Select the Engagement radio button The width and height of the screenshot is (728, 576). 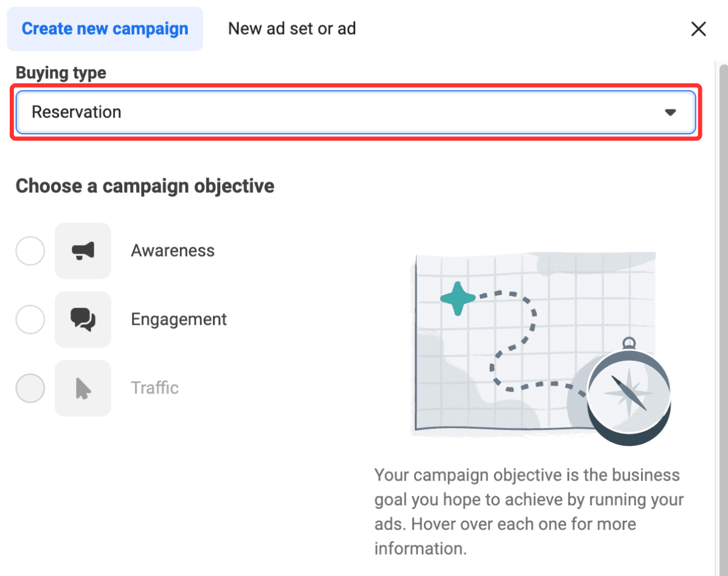click(x=30, y=319)
